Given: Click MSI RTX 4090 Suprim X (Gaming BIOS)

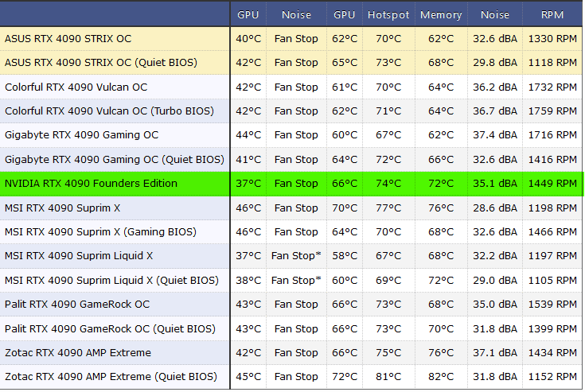Looking at the screenshot, I should pyautogui.click(x=100, y=231).
